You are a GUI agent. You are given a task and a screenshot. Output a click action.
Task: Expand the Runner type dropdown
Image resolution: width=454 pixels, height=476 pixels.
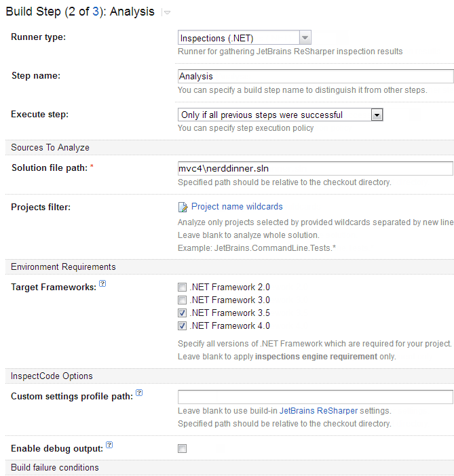pos(305,38)
